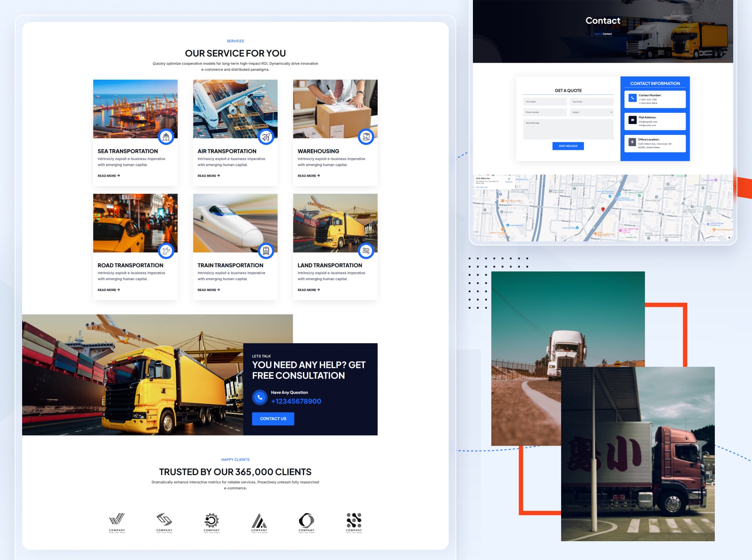Open the Warehousing package image
This screenshot has width=752, height=560.
click(x=335, y=109)
